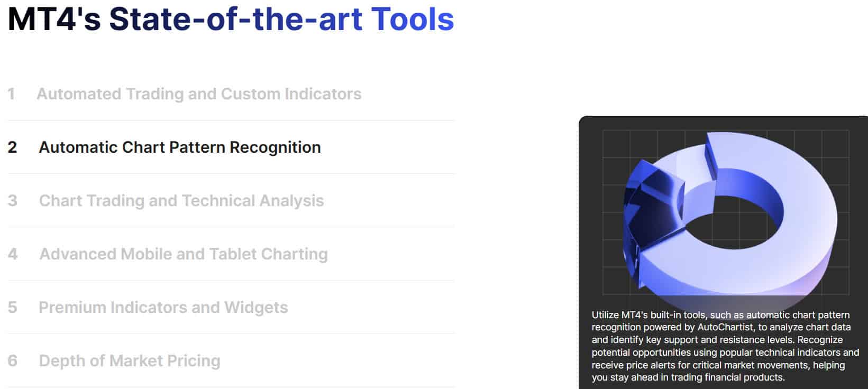Click the blue word Tools in the heading
The image size is (868, 389).
pyautogui.click(x=413, y=19)
